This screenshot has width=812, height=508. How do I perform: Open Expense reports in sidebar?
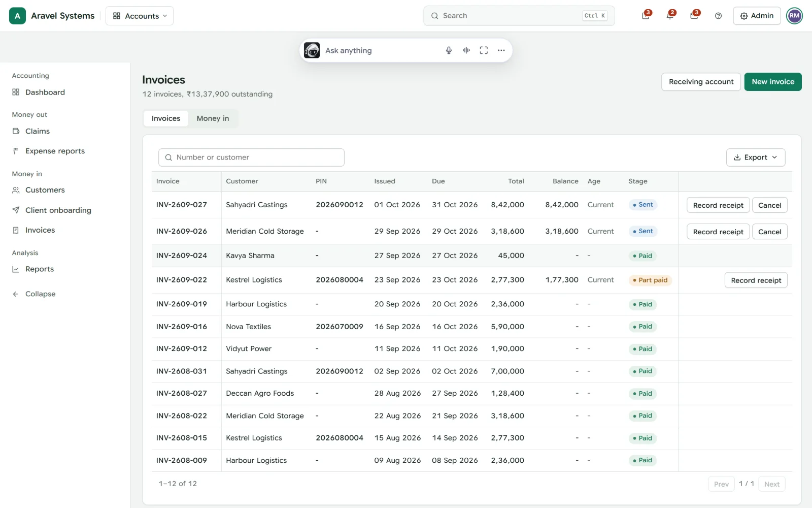coord(65,151)
